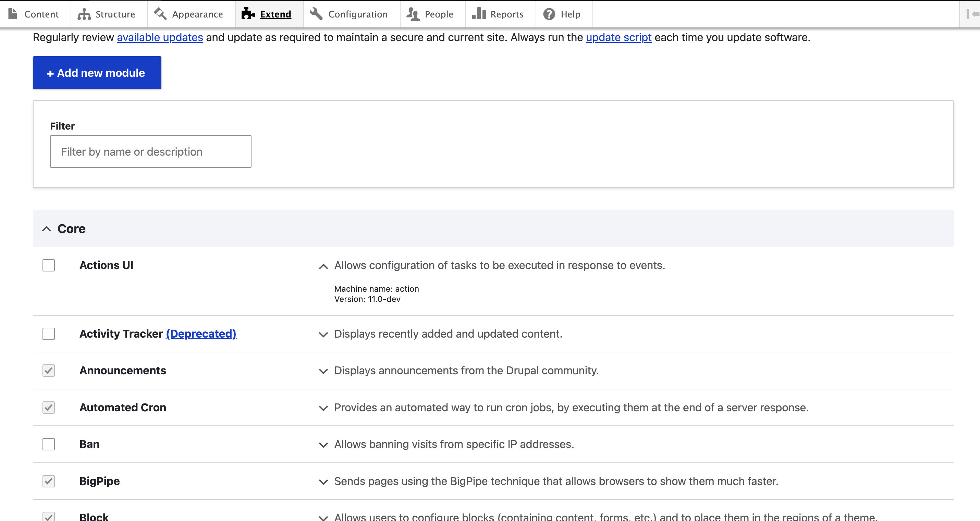Screen dimensions: 980x521
Task: Toggle the Block module checkbox
Action: point(49,517)
